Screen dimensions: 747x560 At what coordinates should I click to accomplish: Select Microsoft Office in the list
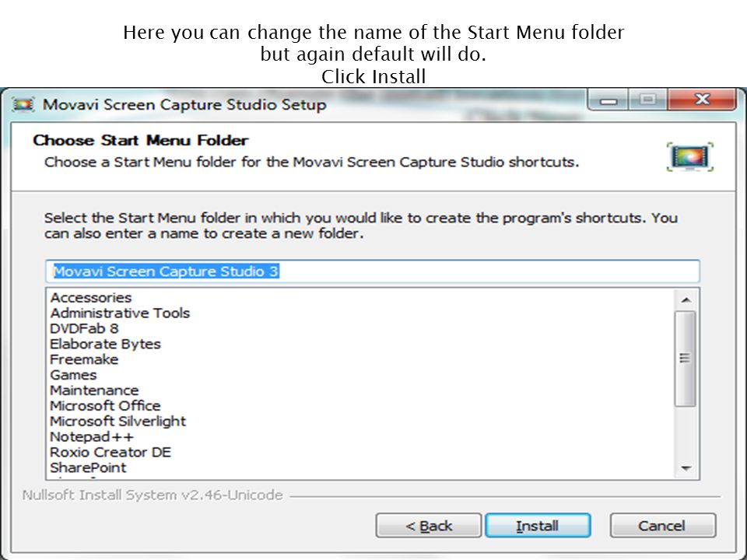105,406
